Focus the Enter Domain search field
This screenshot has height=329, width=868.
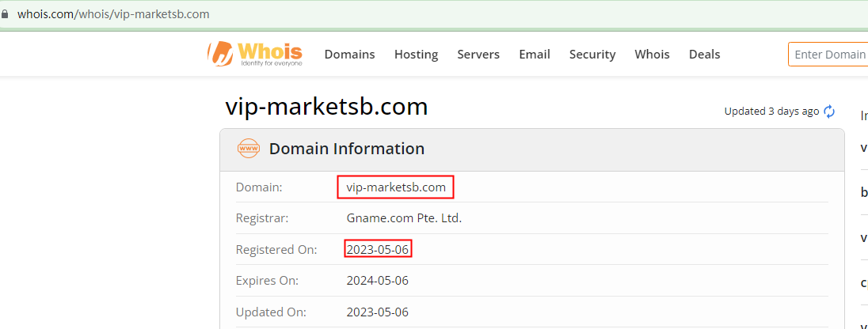click(828, 55)
